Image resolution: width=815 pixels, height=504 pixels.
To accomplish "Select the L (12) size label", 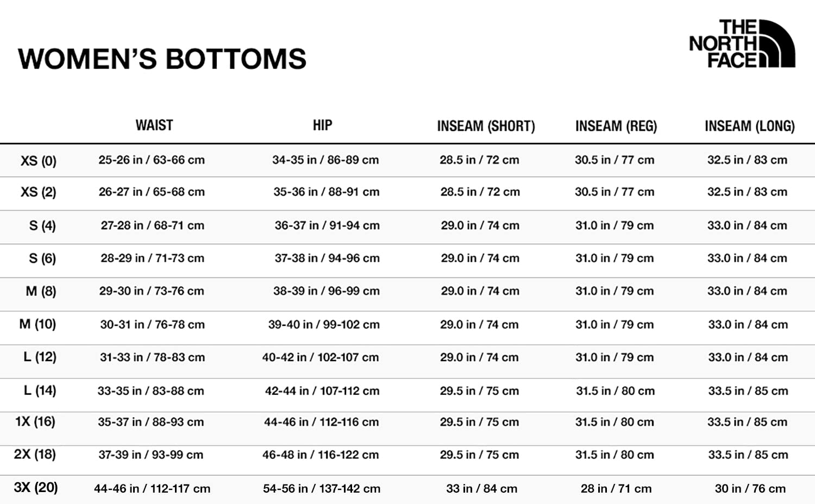I will [x=40, y=357].
